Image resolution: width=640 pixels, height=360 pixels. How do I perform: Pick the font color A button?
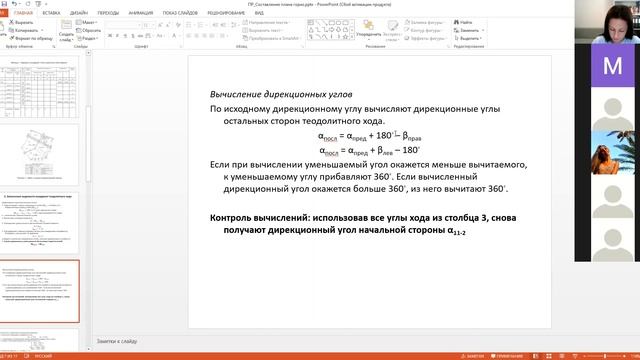[x=174, y=36]
